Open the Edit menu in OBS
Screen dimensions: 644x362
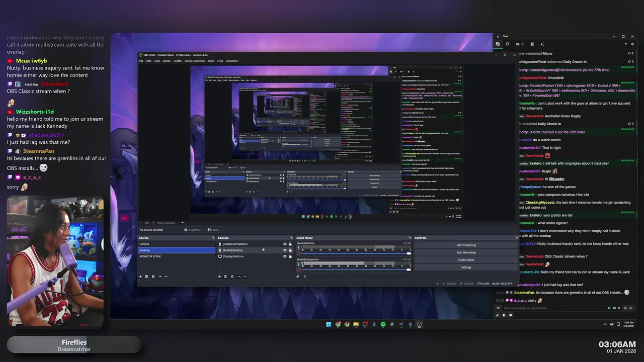pyautogui.click(x=148, y=61)
